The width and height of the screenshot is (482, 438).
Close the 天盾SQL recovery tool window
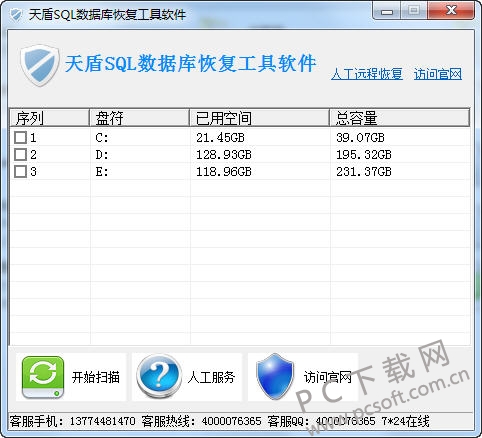451,11
